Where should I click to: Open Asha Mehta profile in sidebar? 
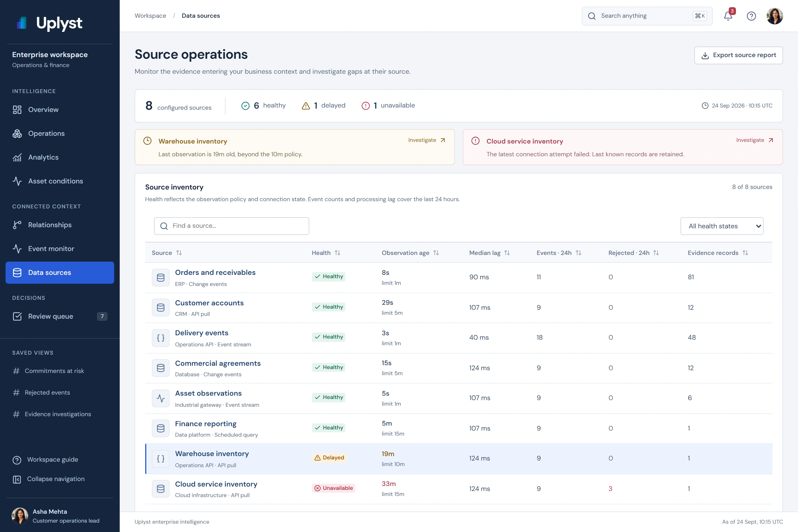pos(60,516)
